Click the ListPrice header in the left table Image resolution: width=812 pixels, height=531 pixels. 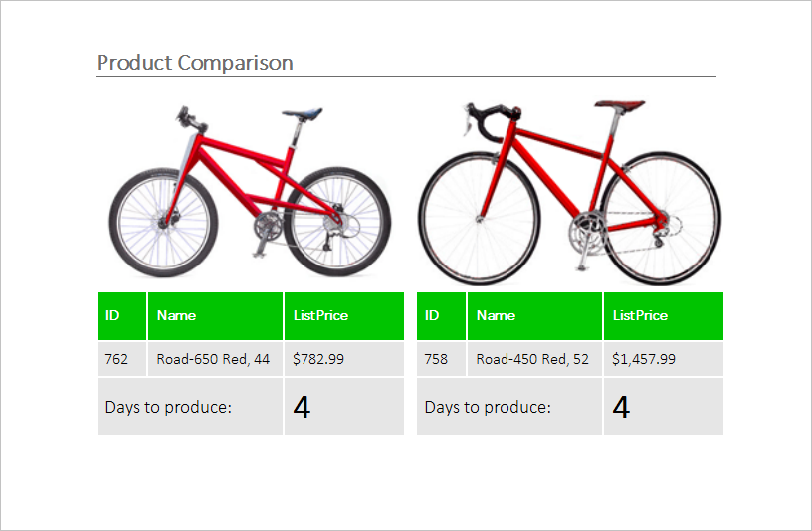tap(344, 315)
